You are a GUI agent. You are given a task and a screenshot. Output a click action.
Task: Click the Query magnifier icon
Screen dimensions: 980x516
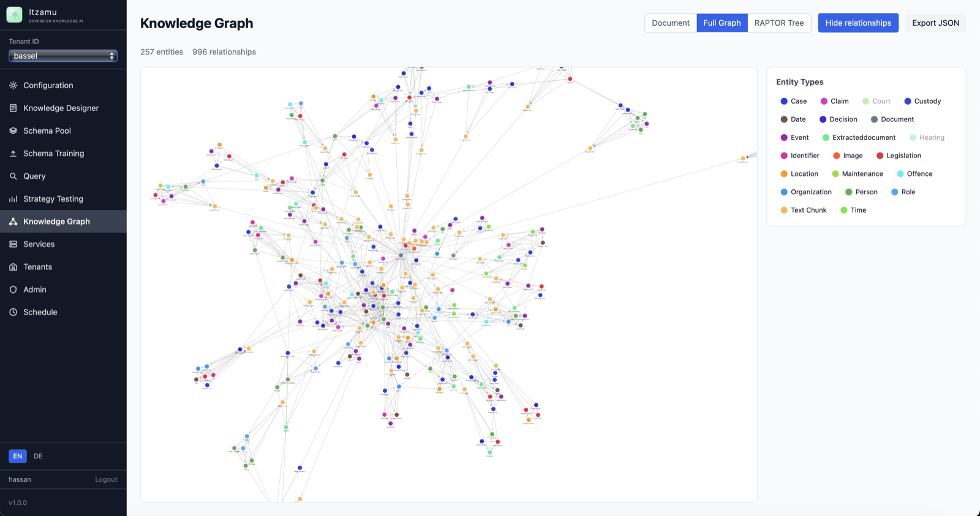(13, 176)
